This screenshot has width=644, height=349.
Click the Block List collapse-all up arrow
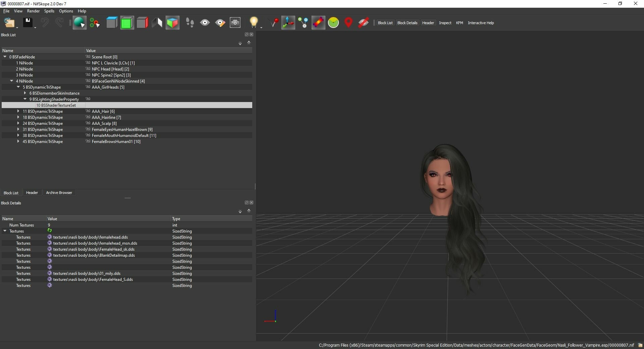click(249, 43)
